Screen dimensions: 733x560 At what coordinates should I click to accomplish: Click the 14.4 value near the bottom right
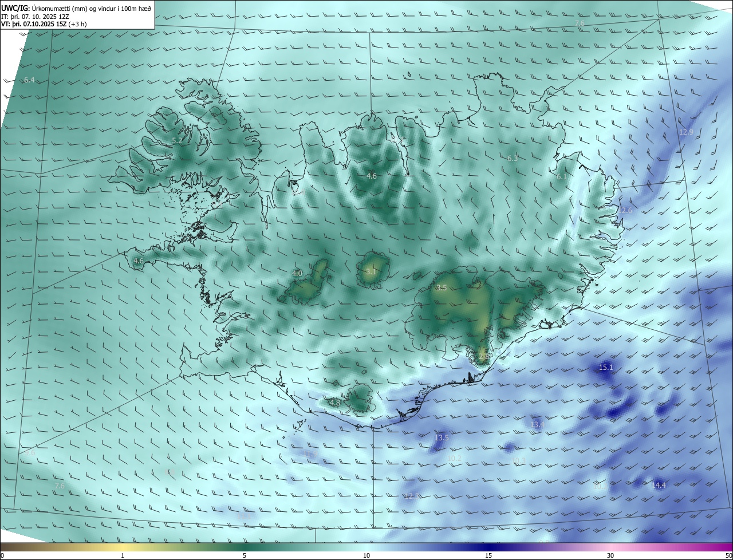659,485
